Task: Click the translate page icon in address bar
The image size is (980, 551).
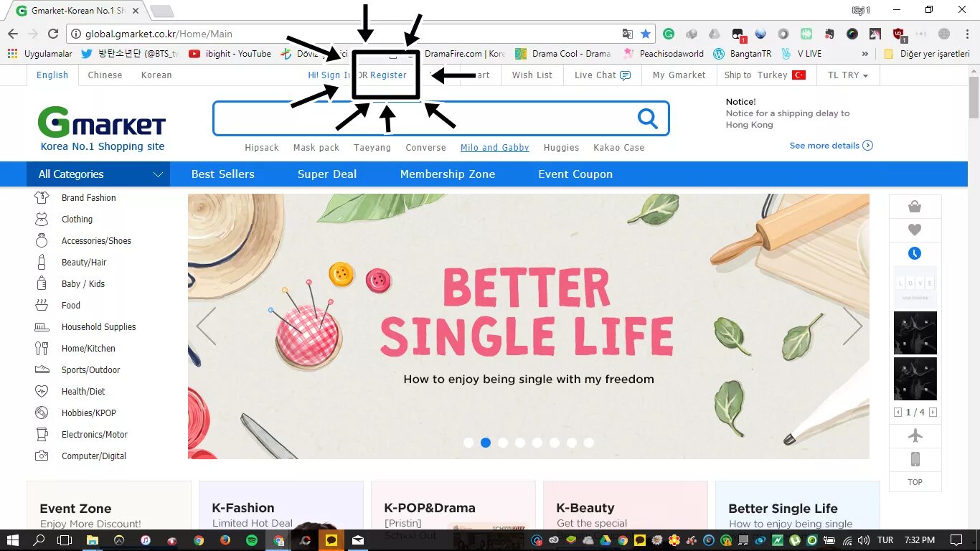Action: (628, 34)
